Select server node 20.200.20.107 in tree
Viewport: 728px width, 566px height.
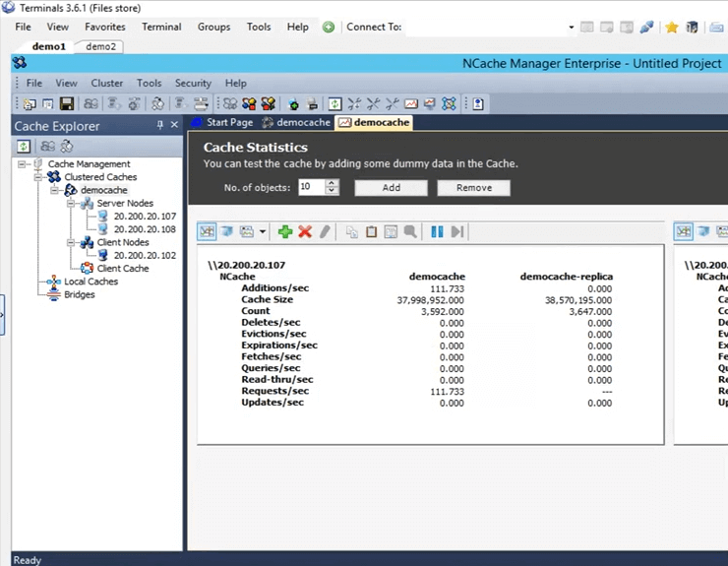tap(145, 217)
